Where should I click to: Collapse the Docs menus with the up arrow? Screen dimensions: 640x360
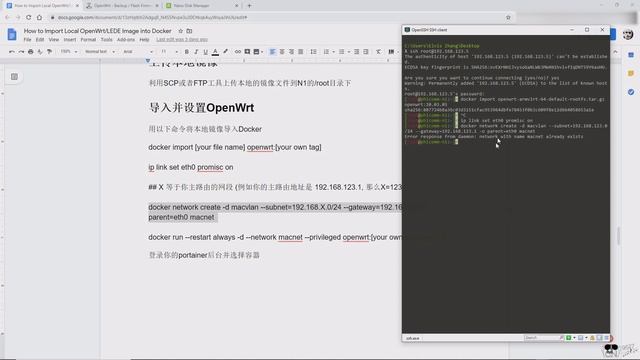[x=616, y=52]
